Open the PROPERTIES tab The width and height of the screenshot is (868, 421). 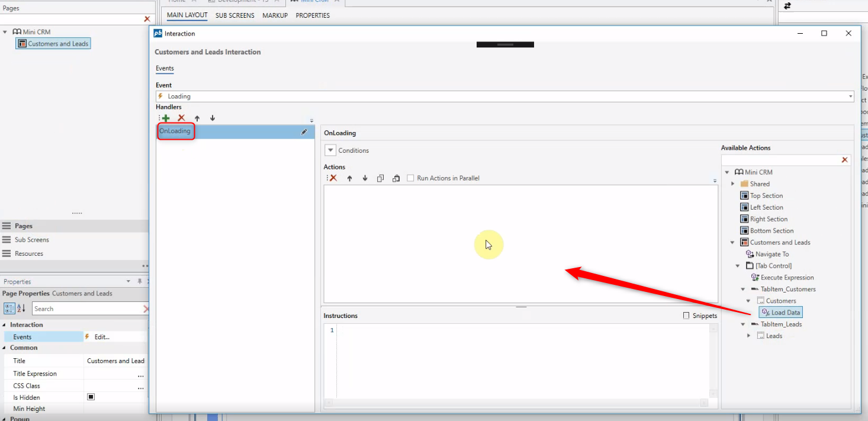(313, 15)
